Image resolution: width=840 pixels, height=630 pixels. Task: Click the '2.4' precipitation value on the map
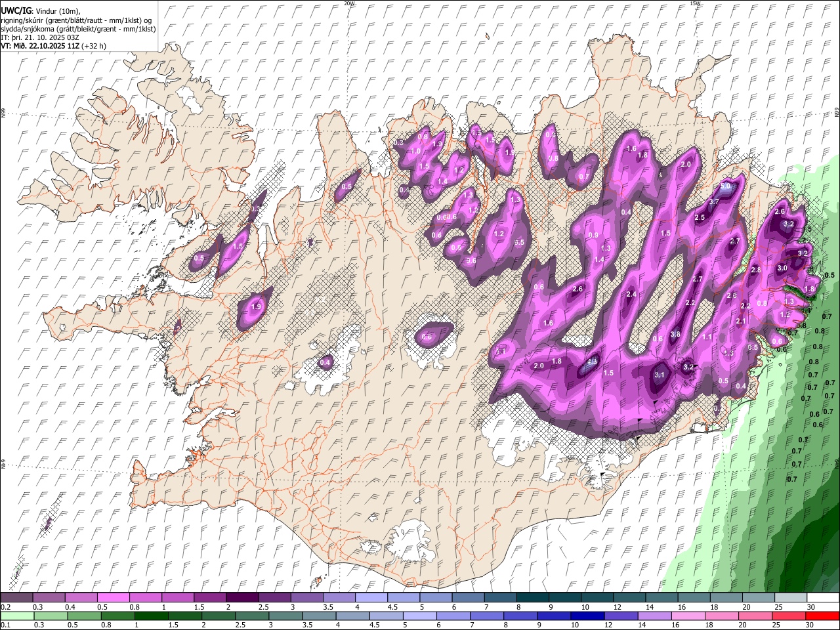tap(631, 295)
